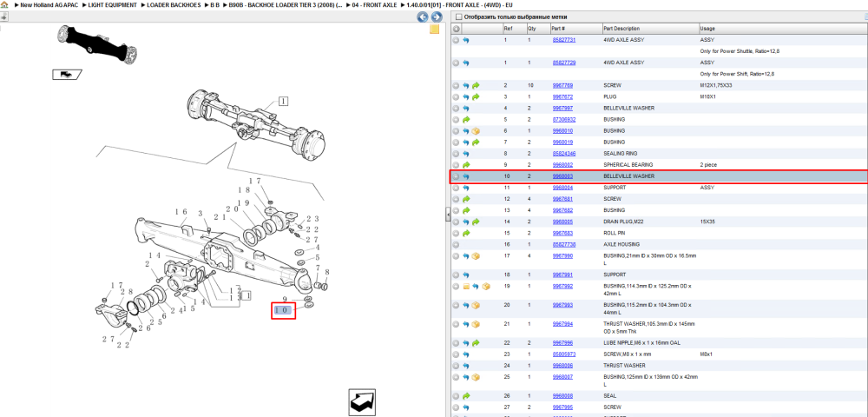Select boxed callout 1 on axle drawing
This screenshot has width=868, height=417.
(x=284, y=102)
